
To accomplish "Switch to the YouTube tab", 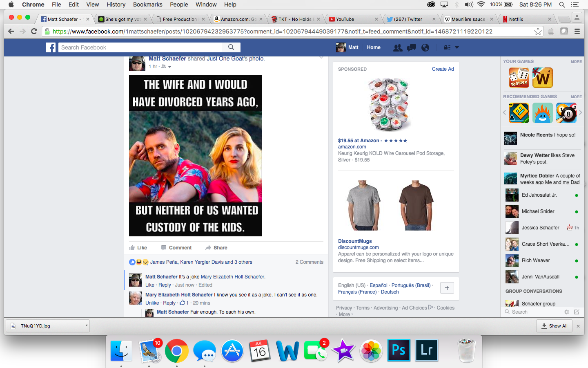I will click(354, 19).
